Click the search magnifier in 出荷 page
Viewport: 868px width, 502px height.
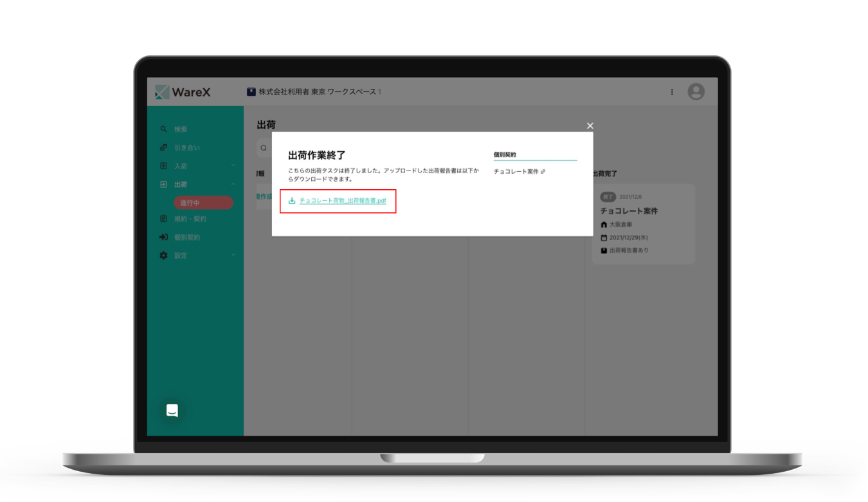pos(264,148)
